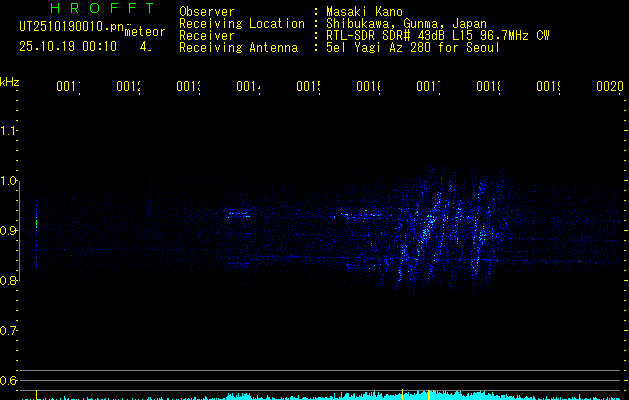The height and width of the screenshot is (400, 629).
Task: Click the date 25.10.19 00:10 text
Action: click(x=68, y=47)
